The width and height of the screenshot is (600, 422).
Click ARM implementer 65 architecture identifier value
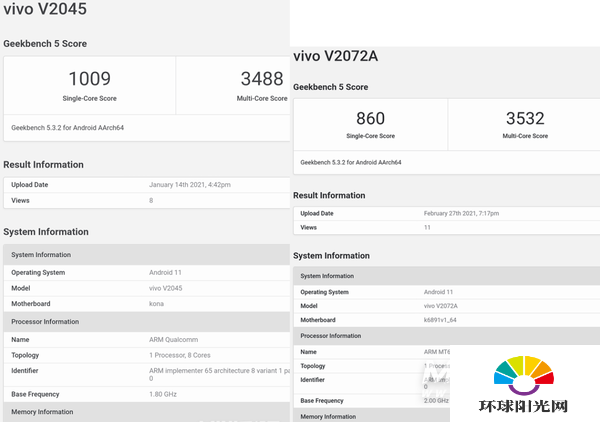click(x=219, y=374)
